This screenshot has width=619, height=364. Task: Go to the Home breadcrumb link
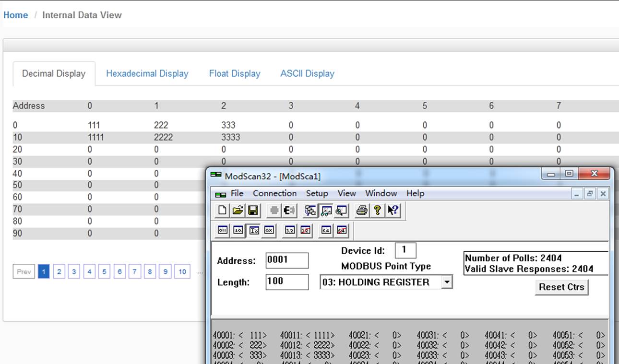tap(16, 15)
